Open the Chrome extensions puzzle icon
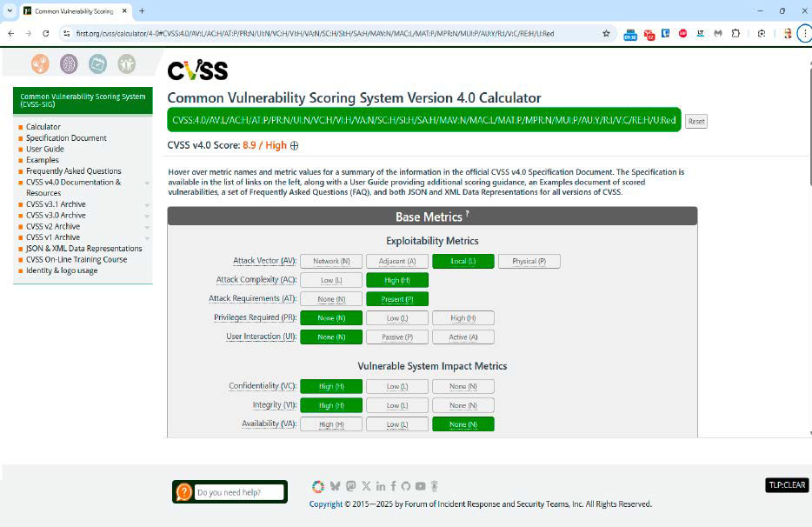Image resolution: width=812 pixels, height=527 pixels. (735, 33)
